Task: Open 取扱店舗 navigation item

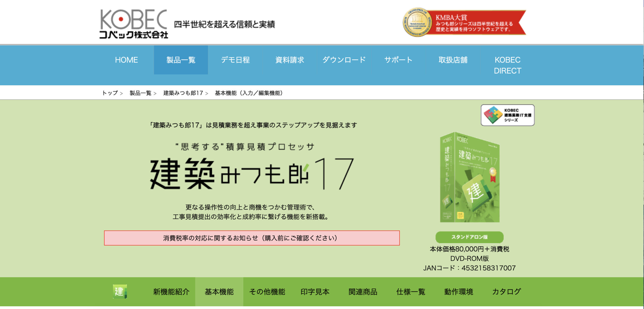Action: coord(453,60)
